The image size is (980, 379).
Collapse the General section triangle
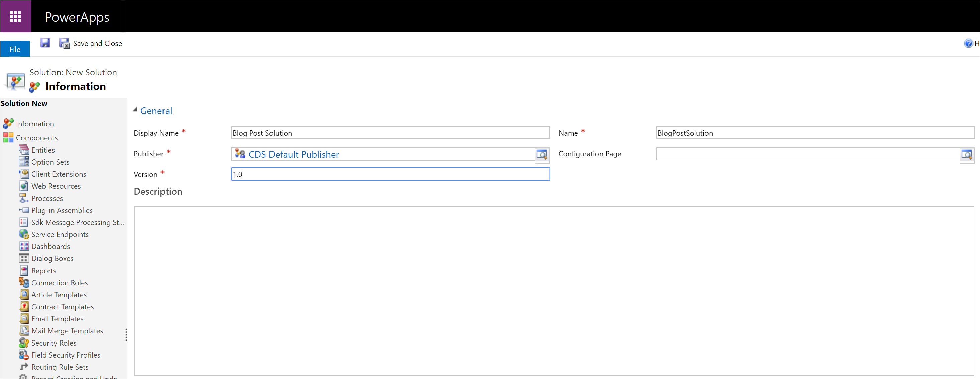(135, 110)
